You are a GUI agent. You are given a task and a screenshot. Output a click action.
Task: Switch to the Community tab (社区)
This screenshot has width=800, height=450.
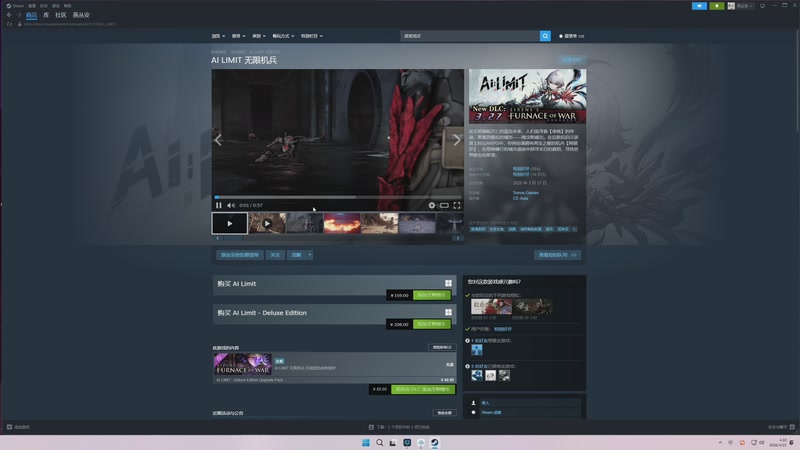[x=61, y=15]
